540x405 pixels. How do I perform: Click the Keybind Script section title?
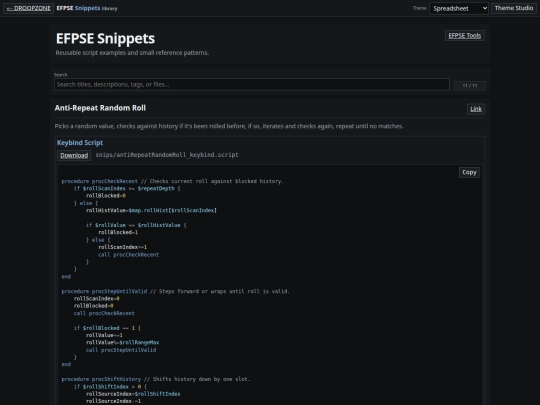pos(80,143)
